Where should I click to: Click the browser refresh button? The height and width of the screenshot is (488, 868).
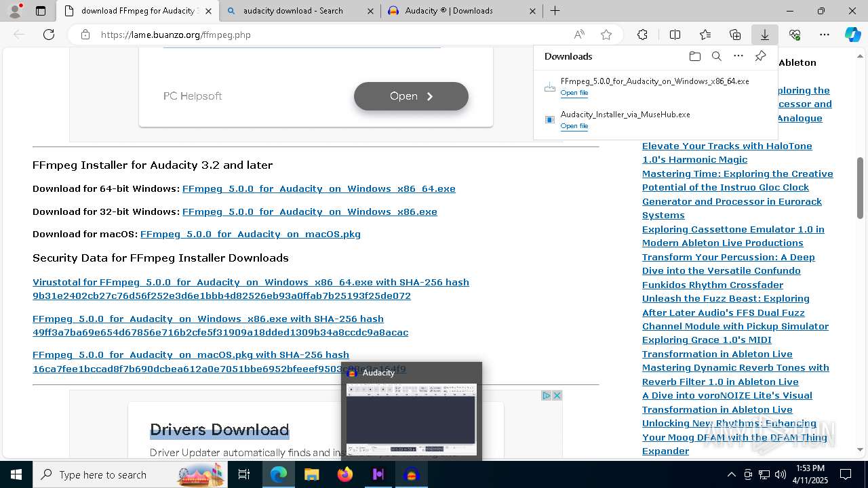click(49, 35)
